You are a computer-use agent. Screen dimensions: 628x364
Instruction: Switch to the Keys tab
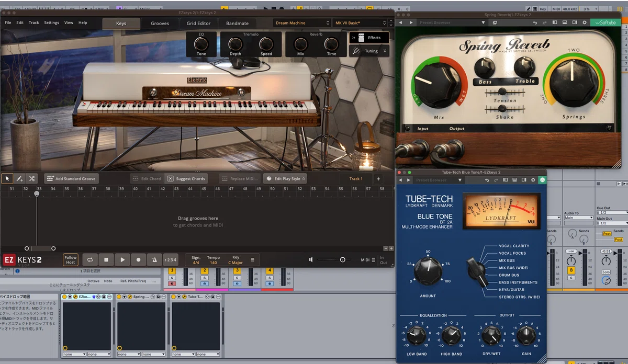121,23
